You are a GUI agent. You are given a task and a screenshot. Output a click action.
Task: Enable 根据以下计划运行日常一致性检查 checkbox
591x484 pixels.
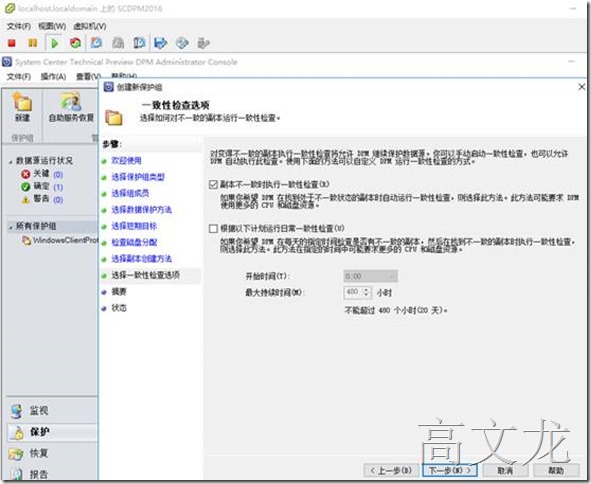(x=213, y=228)
